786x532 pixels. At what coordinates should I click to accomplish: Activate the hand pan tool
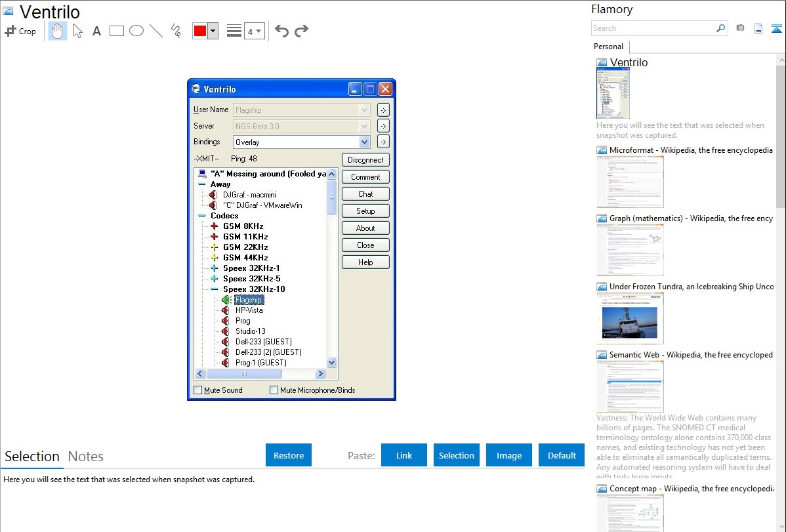click(57, 31)
